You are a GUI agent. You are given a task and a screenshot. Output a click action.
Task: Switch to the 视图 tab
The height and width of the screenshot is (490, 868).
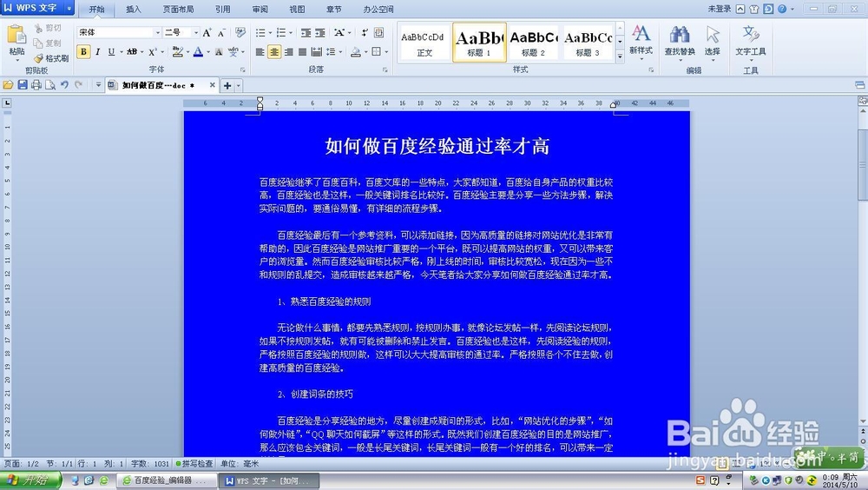coord(297,9)
